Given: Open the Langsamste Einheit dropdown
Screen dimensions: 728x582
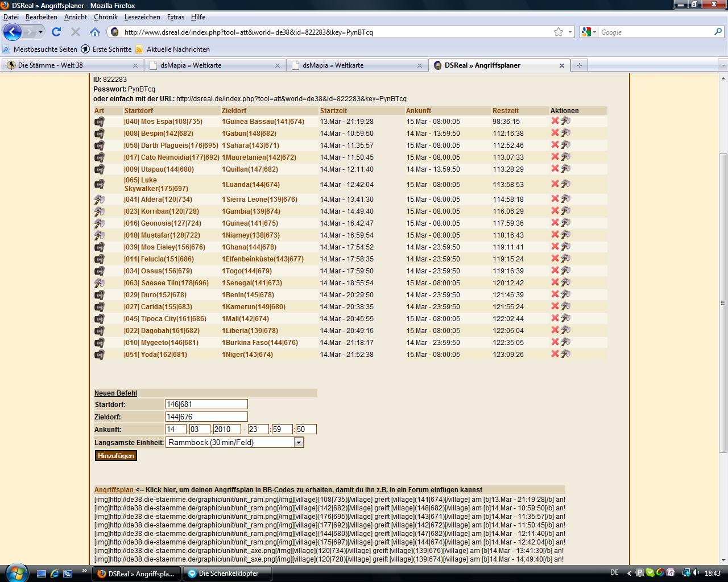Looking at the screenshot, I should click(x=299, y=442).
